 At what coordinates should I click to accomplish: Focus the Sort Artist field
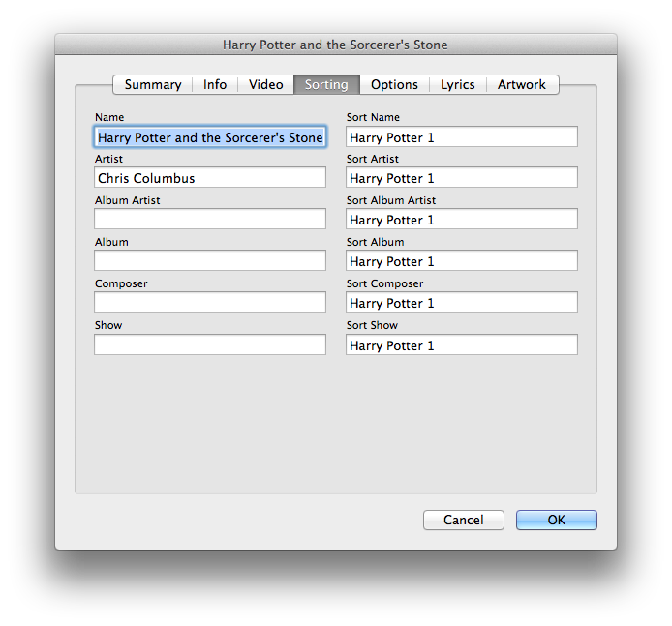(x=462, y=177)
